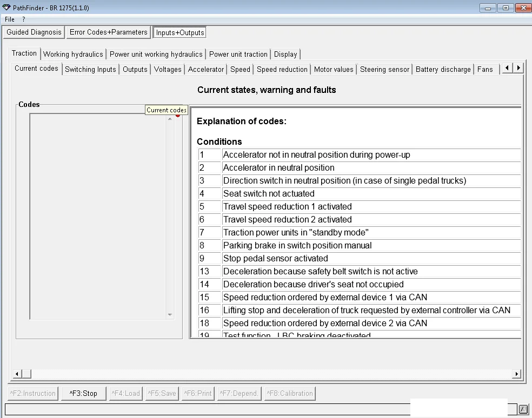Image resolution: width=532 pixels, height=418 pixels.
Task: Open the Battery discharge tab
Action: [443, 69]
